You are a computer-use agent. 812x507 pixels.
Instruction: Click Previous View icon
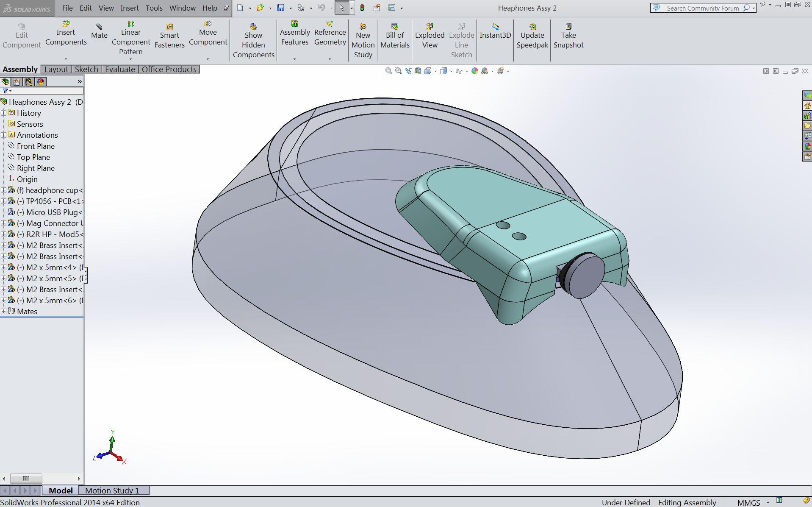408,71
